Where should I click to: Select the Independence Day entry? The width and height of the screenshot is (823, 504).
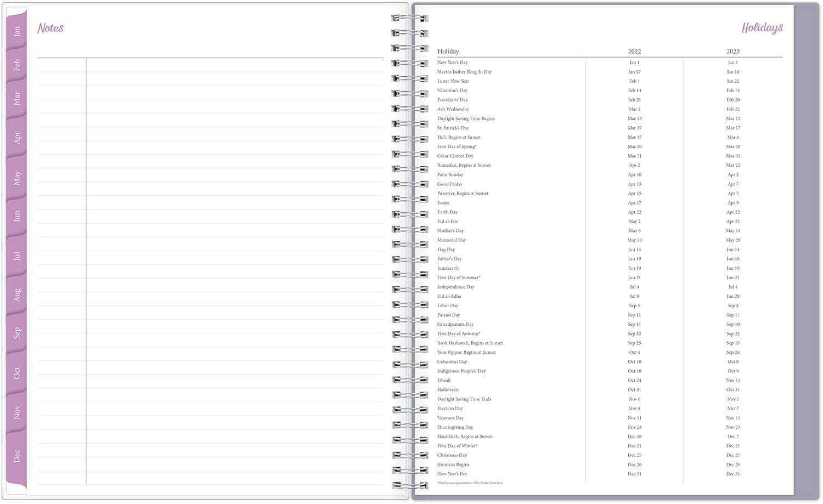click(456, 287)
